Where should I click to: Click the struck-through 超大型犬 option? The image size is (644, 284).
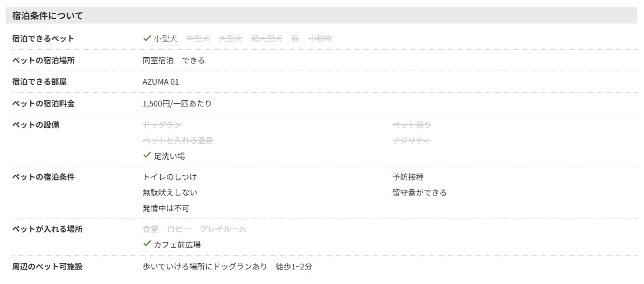click(x=267, y=39)
